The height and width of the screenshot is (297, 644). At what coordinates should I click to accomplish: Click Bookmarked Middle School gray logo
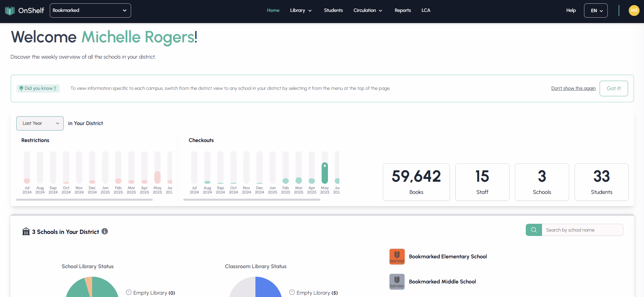pos(397,282)
